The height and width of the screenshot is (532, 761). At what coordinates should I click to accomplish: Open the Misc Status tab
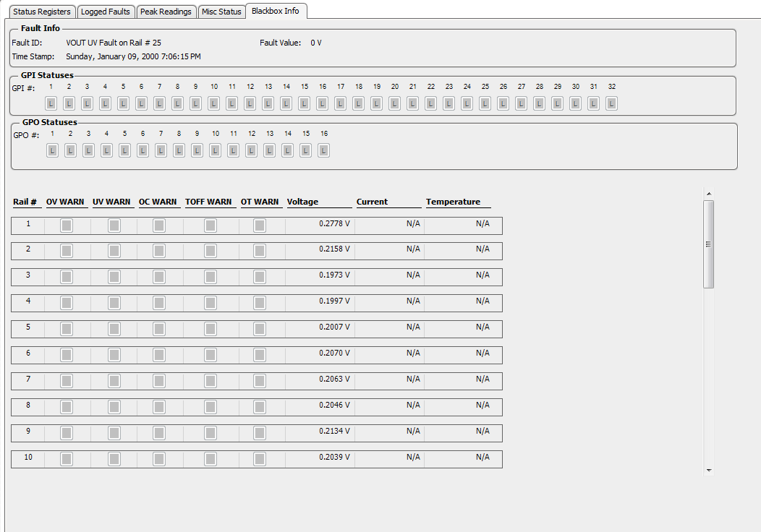point(221,11)
